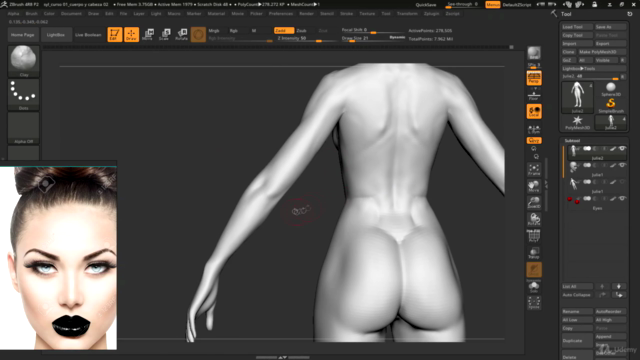Click the ZBrush logo icon
This screenshot has width=640, height=360.
pyautogui.click(x=4, y=4)
